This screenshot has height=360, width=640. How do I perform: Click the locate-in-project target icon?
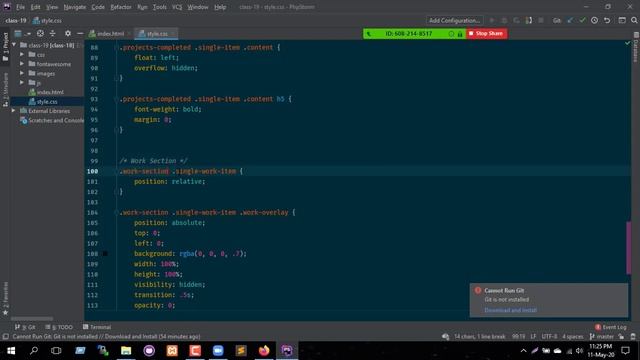point(40,33)
